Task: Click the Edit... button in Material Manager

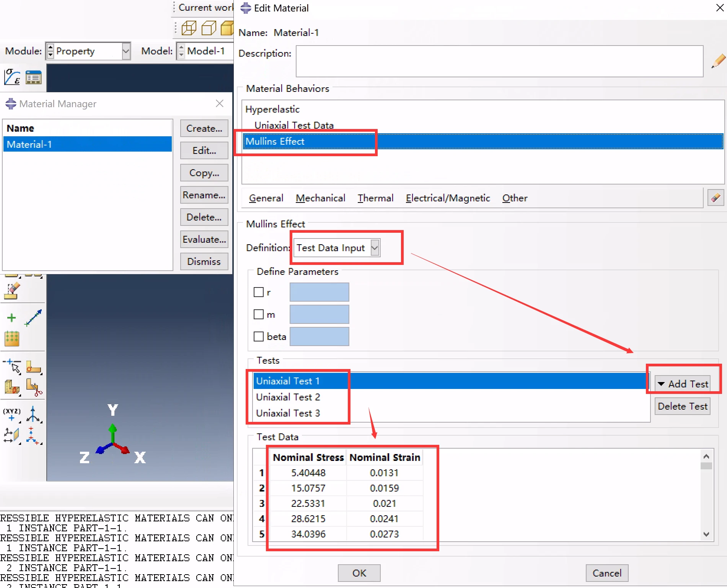Action: coord(204,150)
